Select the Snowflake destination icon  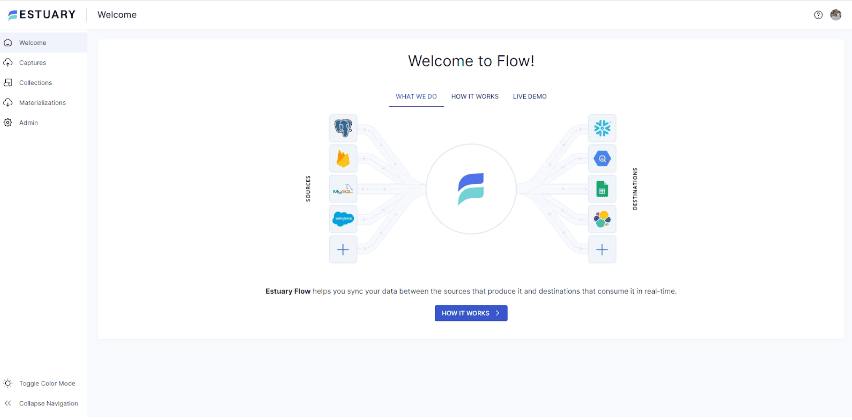click(602, 128)
